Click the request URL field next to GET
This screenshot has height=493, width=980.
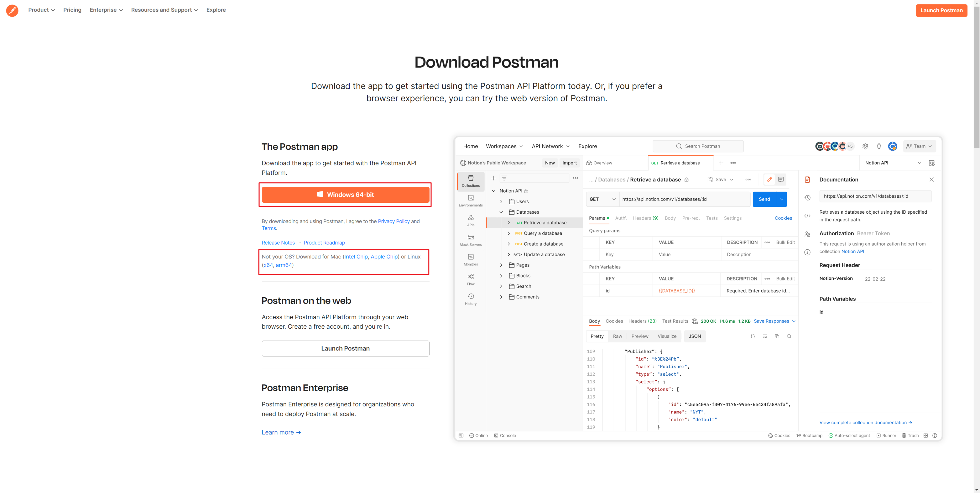pyautogui.click(x=684, y=199)
